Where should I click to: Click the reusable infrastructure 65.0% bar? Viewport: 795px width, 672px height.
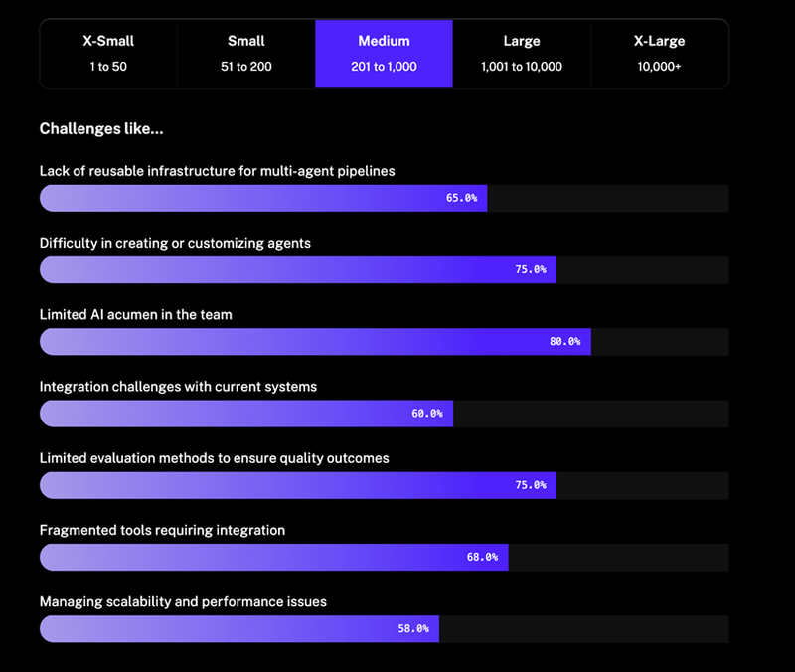pos(263,198)
